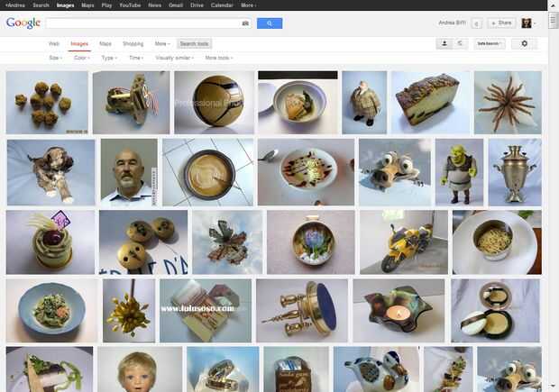Switch to the Maps results tab
The width and height of the screenshot is (559, 392).
105,43
